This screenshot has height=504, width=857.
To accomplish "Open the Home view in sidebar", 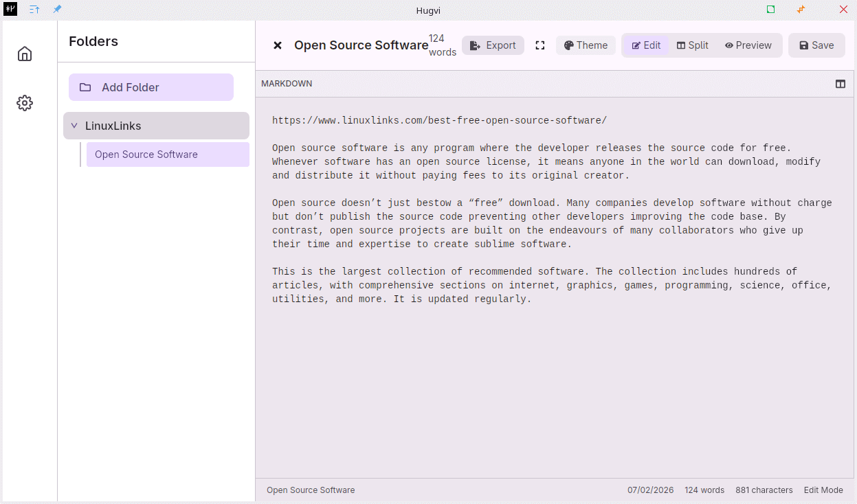I will 25,54.
